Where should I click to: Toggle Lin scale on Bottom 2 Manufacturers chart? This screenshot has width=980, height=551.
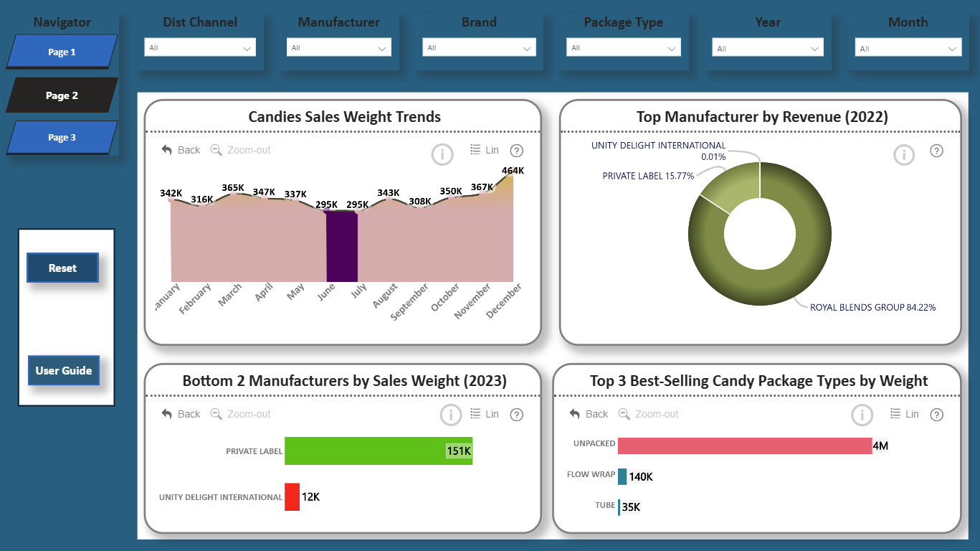coord(484,414)
